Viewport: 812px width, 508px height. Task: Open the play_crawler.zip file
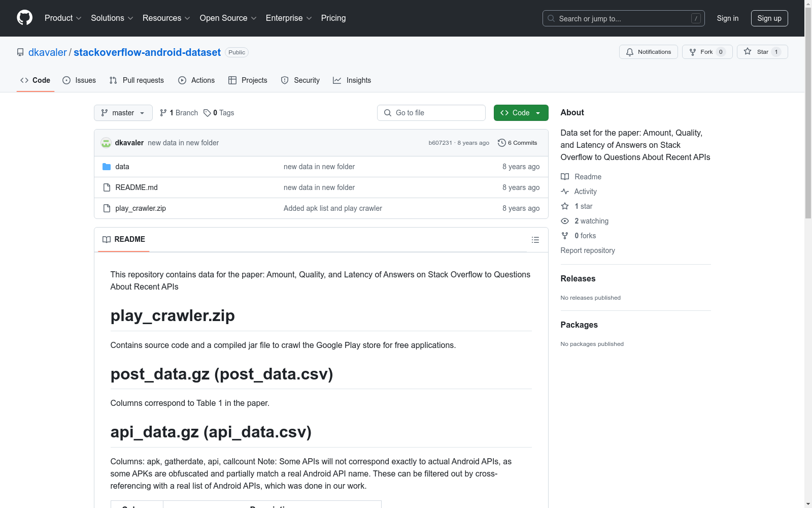pyautogui.click(x=141, y=208)
